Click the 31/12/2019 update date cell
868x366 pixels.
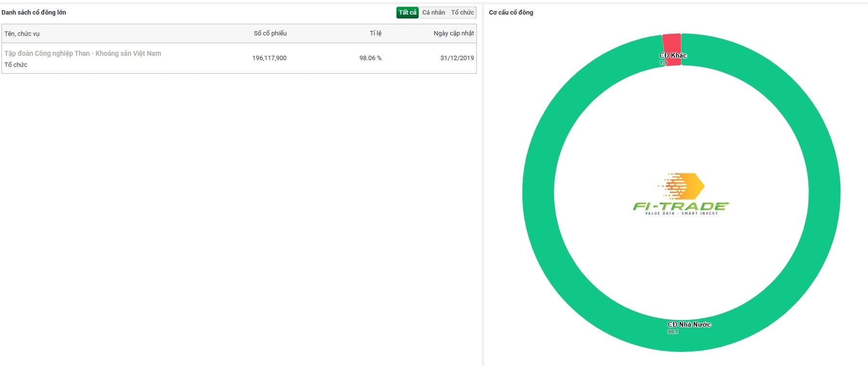(x=457, y=58)
